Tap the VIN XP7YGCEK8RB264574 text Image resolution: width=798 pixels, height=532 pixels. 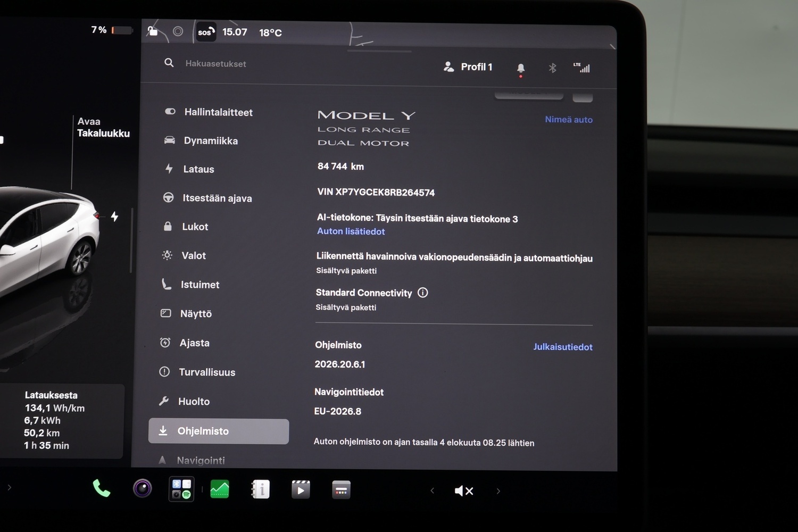point(376,193)
